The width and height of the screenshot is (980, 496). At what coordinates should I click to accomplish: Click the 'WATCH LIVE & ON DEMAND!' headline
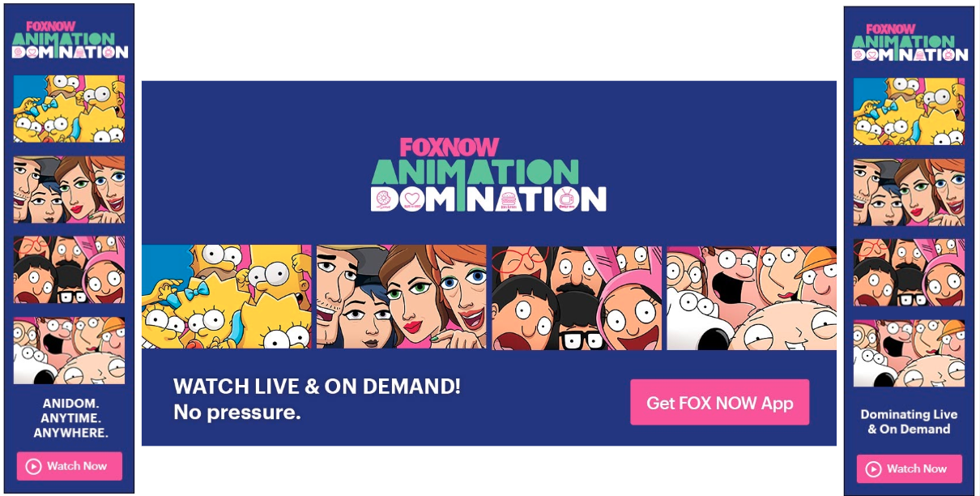tap(317, 387)
